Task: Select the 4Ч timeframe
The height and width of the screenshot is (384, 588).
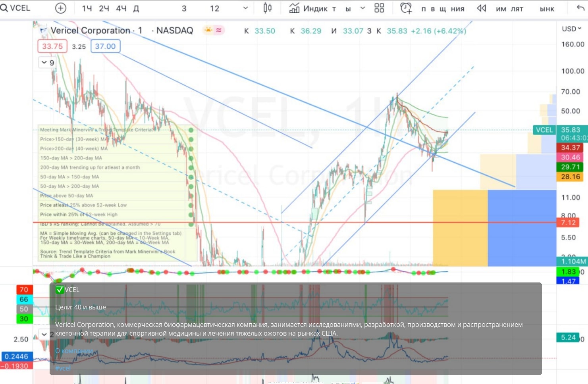Action: pos(121,8)
